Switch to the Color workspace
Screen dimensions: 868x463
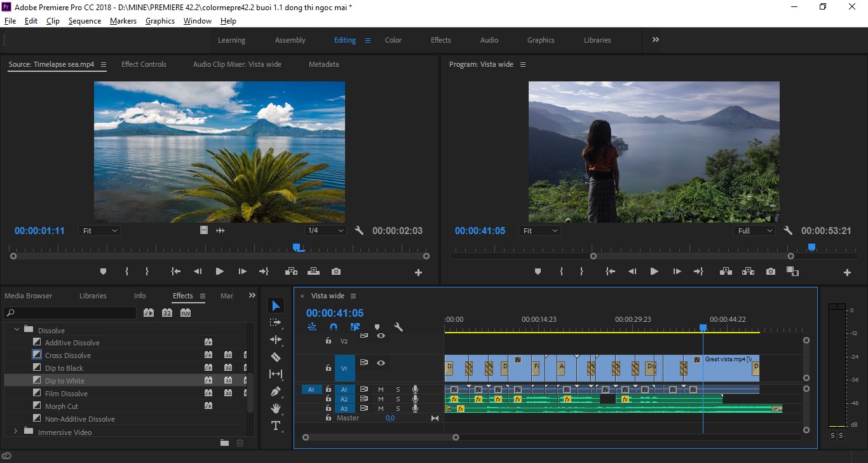click(x=393, y=40)
